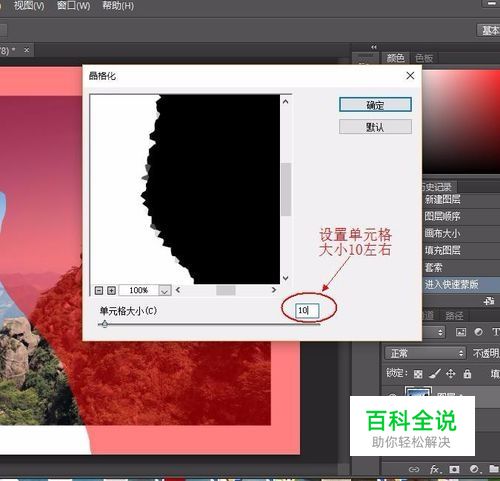The width and height of the screenshot is (500, 481).
Task: Open the 帮助(H) menu
Action: [118, 6]
